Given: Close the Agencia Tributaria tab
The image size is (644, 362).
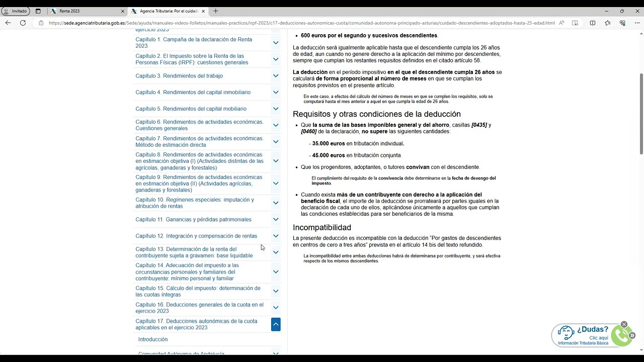Looking at the screenshot, I should (203, 11).
